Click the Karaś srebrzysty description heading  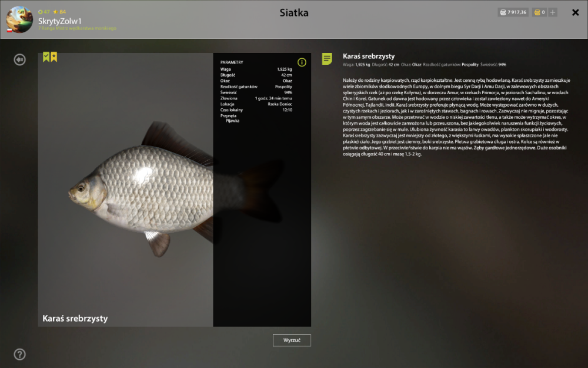[x=369, y=57]
